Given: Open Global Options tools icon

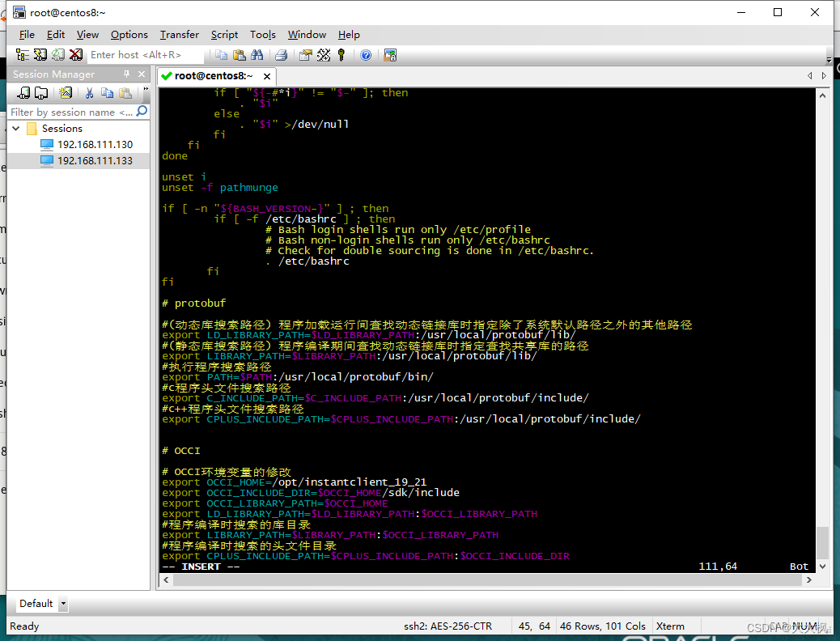Looking at the screenshot, I should pyautogui.click(x=324, y=55).
